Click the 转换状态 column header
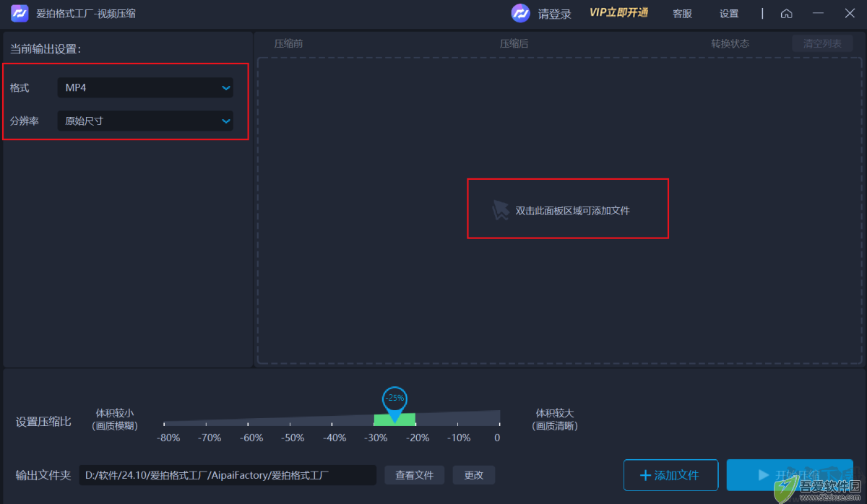The image size is (867, 504). coord(730,43)
